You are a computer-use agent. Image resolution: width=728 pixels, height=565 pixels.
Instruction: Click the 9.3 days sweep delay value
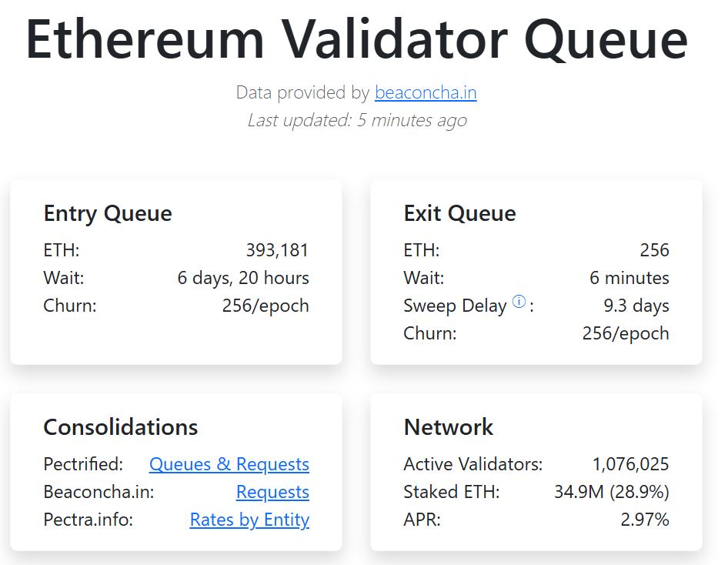636,306
